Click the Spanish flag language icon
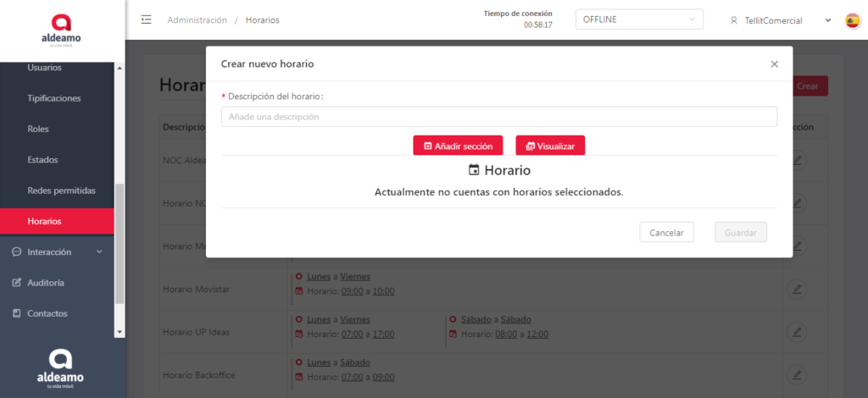 [x=853, y=20]
